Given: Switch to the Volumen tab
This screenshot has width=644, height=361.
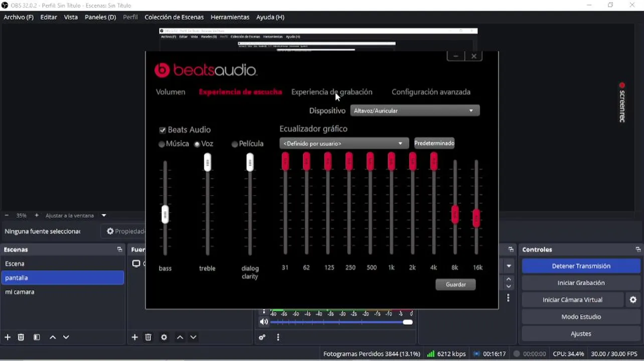Looking at the screenshot, I should [x=171, y=92].
